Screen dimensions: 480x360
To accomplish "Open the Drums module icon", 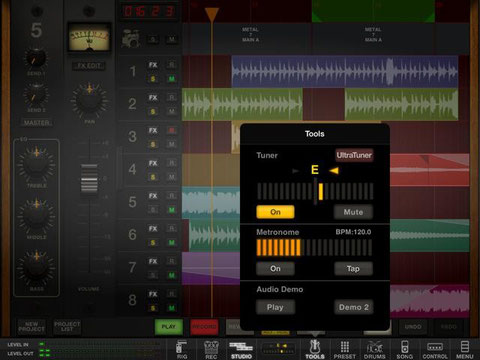I will [x=375, y=349].
